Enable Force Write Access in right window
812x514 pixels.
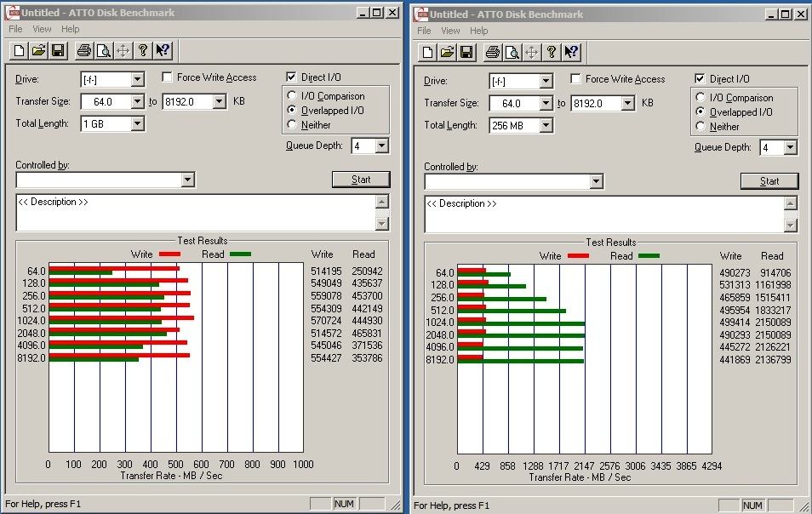point(576,78)
